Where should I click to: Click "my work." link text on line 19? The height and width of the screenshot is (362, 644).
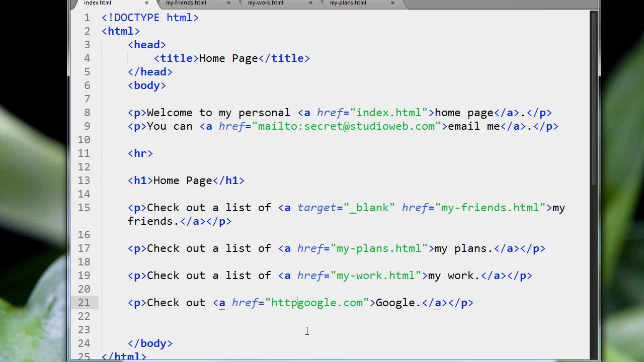tap(454, 276)
